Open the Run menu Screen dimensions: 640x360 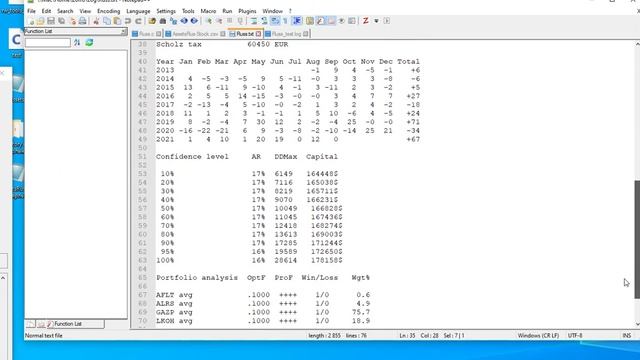pyautogui.click(x=227, y=11)
